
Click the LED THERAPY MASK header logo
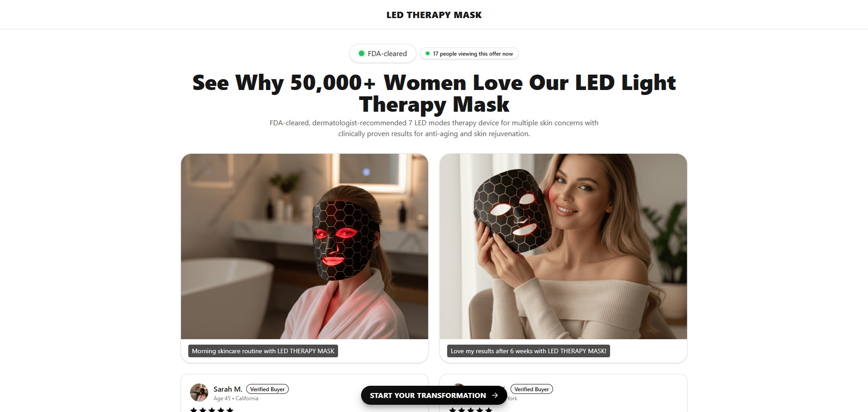434,15
